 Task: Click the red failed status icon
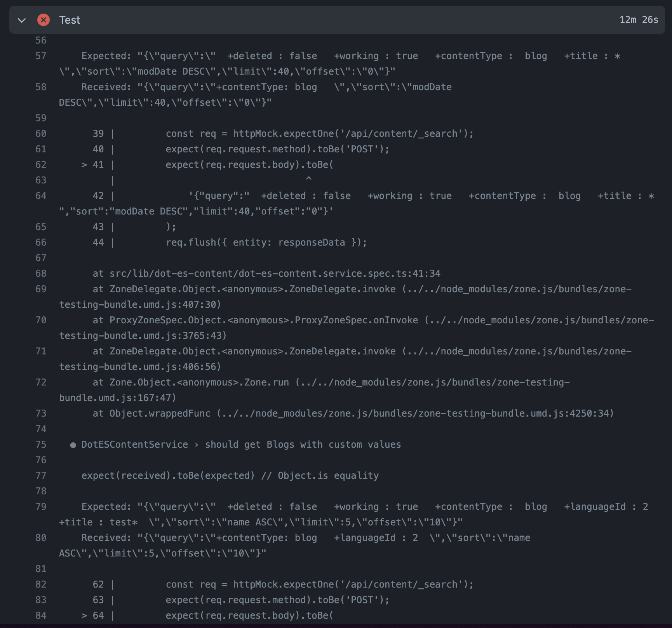tap(44, 20)
